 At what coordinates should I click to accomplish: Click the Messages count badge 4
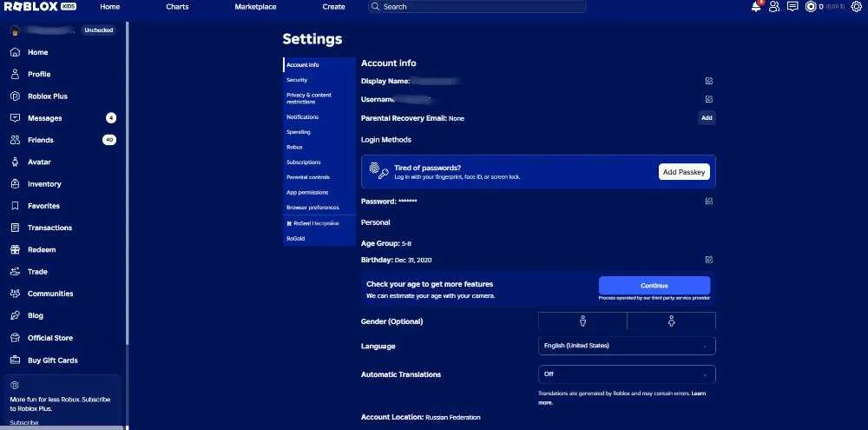(111, 118)
